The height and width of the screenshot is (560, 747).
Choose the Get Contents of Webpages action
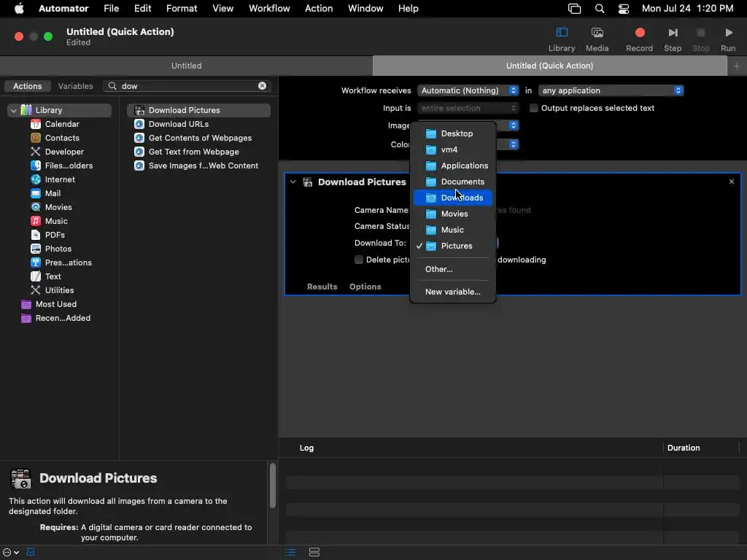click(x=200, y=138)
